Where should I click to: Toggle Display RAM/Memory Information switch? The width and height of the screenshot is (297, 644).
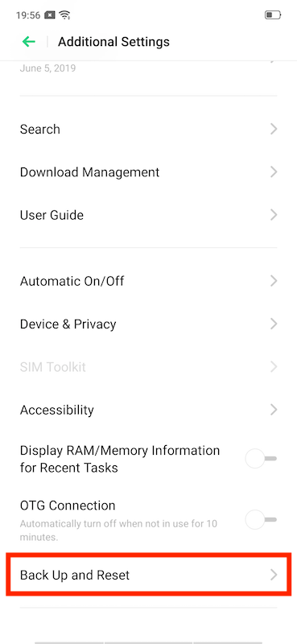point(261,459)
